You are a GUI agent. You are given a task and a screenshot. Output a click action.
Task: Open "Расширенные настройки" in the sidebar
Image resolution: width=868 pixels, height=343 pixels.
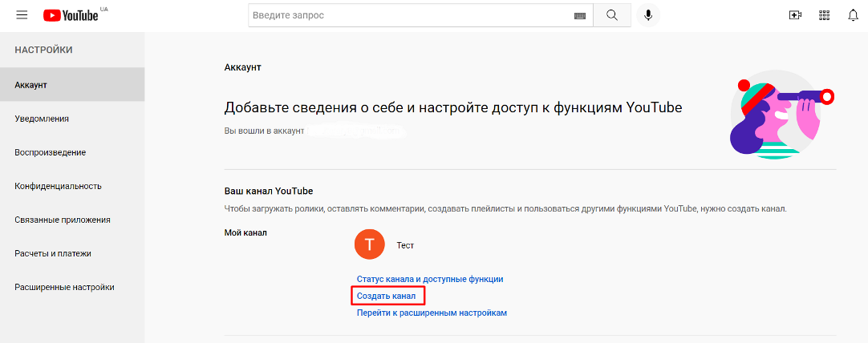[x=72, y=287]
